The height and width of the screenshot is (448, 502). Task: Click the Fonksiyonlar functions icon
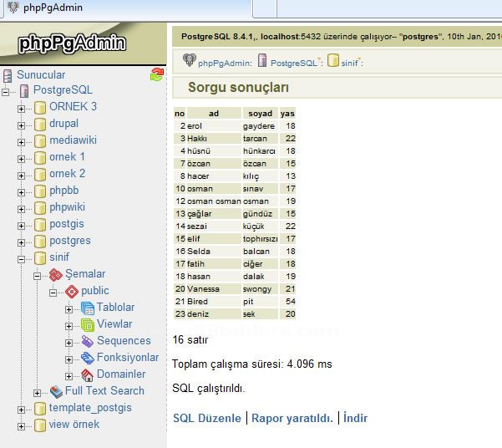click(88, 359)
